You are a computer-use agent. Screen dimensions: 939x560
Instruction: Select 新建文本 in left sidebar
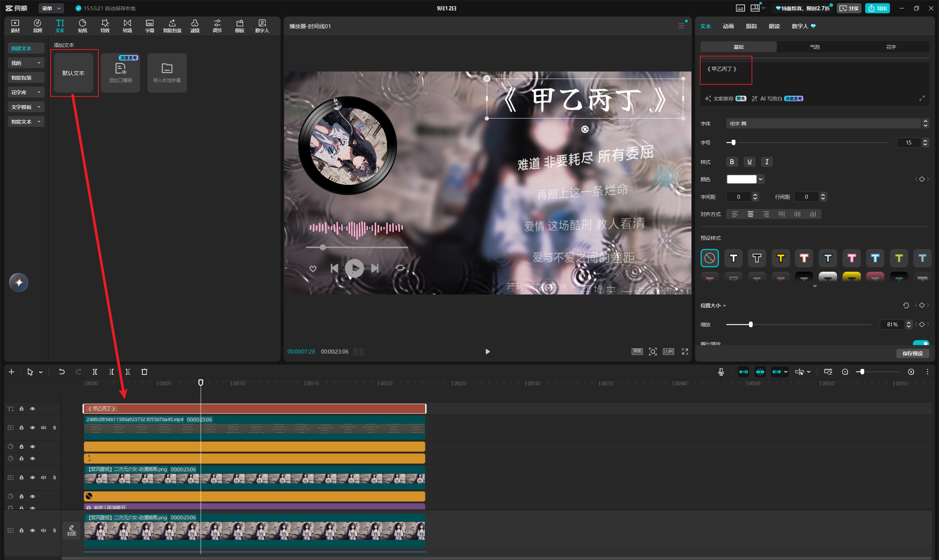point(26,48)
